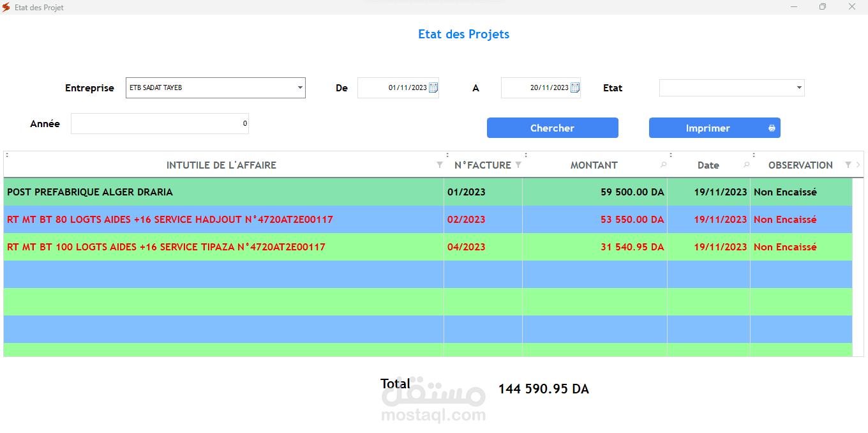
Task: Select the HADJOUT invoice 02/2023 row
Action: [x=428, y=219]
